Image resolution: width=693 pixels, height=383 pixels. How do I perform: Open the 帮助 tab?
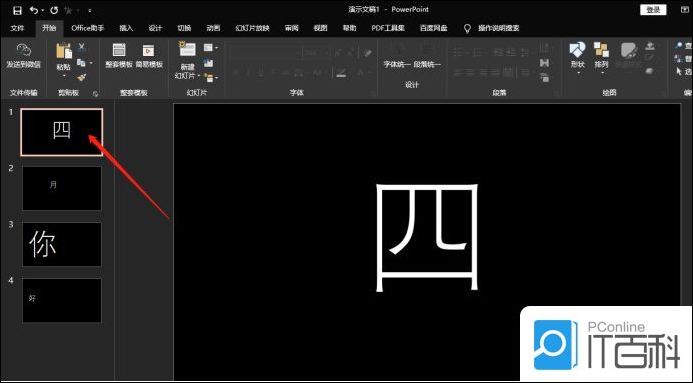coord(349,28)
